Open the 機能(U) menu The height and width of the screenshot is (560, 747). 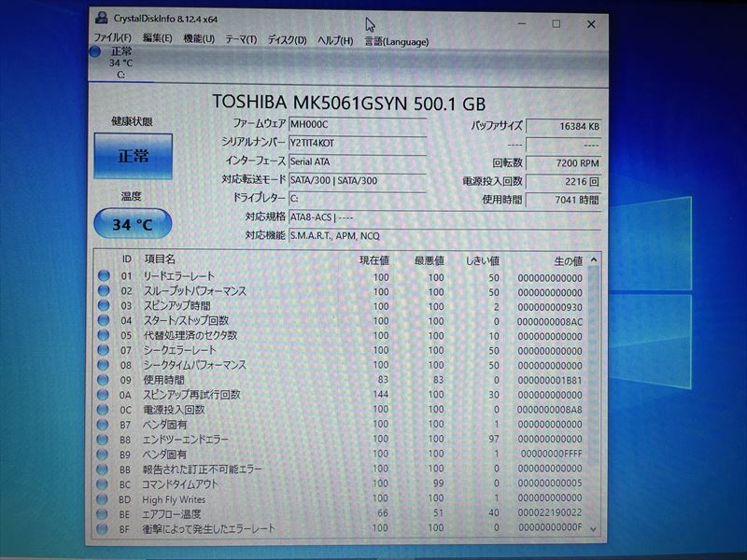click(x=199, y=38)
